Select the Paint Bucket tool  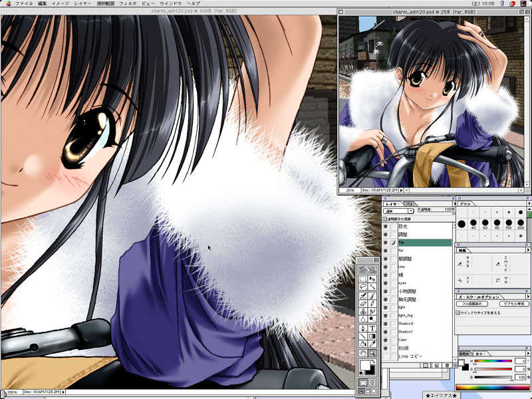click(363, 344)
